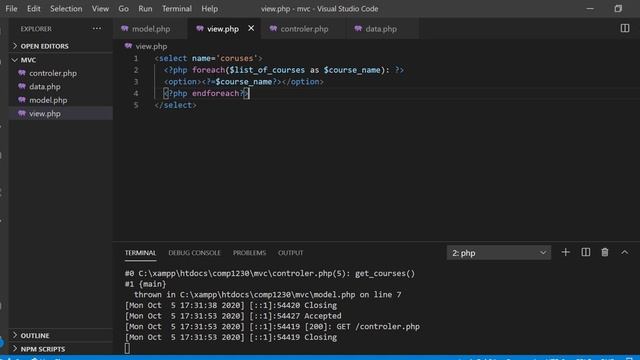Click the closing '</select>' tag
This screenshot has width=640, height=360.
176,105
